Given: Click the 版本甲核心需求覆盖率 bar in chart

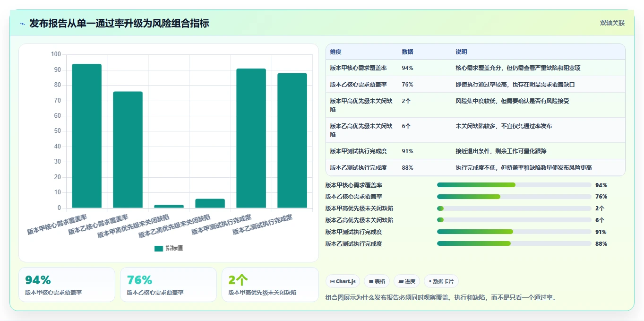Looking at the screenshot, I should 87,136.
